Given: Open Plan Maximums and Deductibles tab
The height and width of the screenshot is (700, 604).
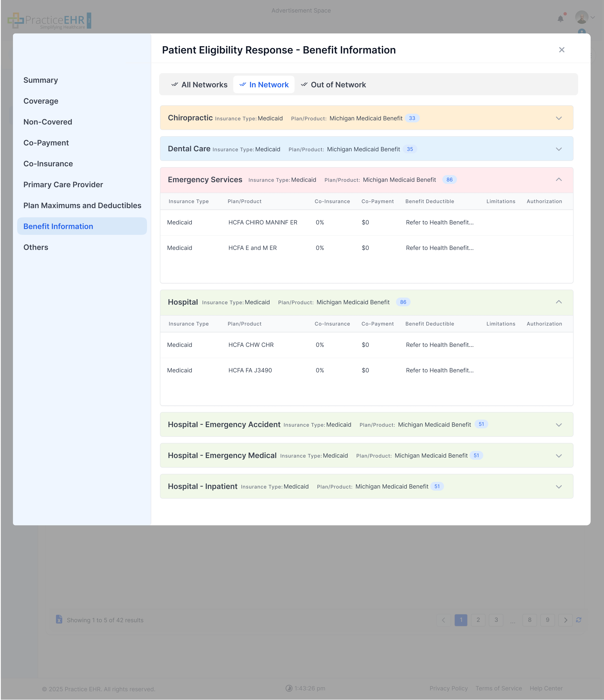Looking at the screenshot, I should tap(82, 205).
